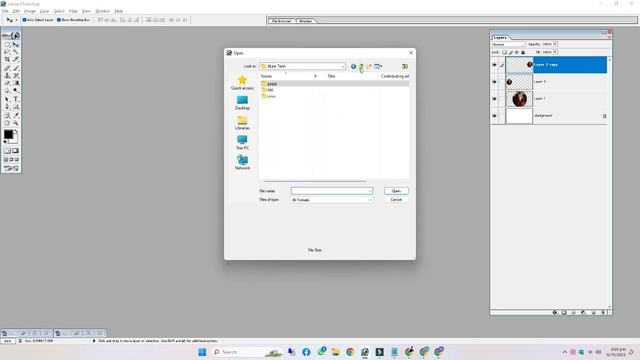
Task: Switch to the Brushes tab
Action: point(306,20)
